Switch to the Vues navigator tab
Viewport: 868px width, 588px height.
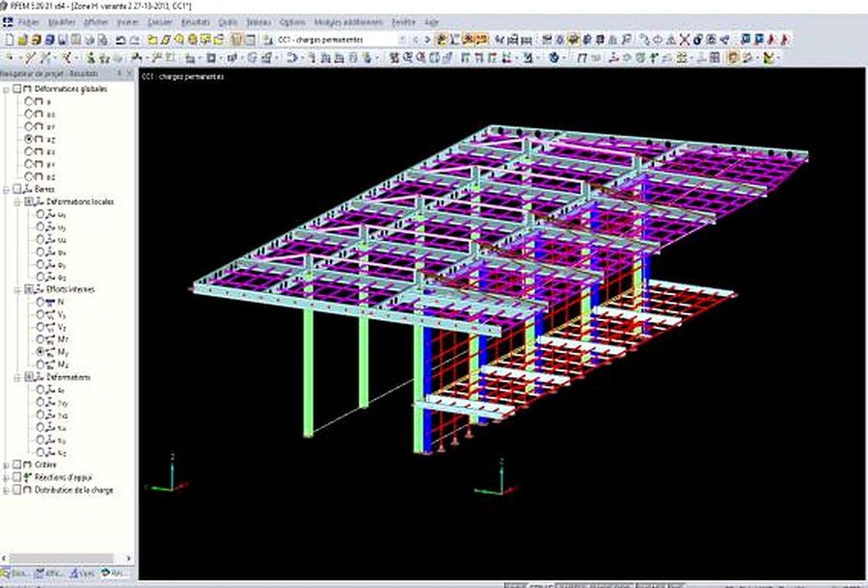pos(81,574)
